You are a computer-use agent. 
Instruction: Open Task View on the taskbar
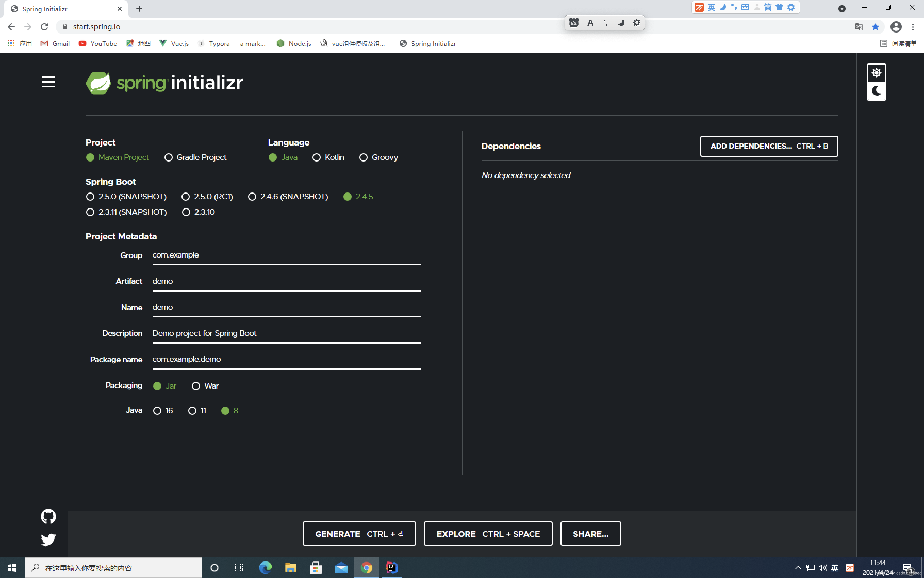point(239,568)
